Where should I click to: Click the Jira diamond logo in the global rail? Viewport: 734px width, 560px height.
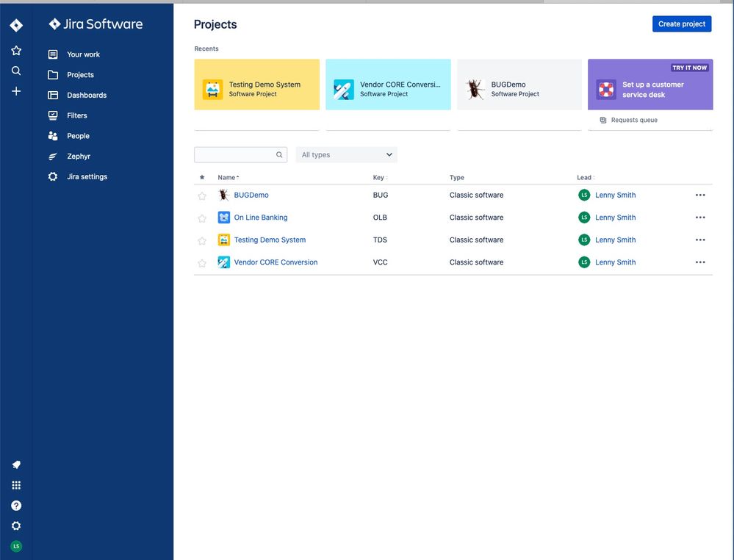pyautogui.click(x=16, y=25)
